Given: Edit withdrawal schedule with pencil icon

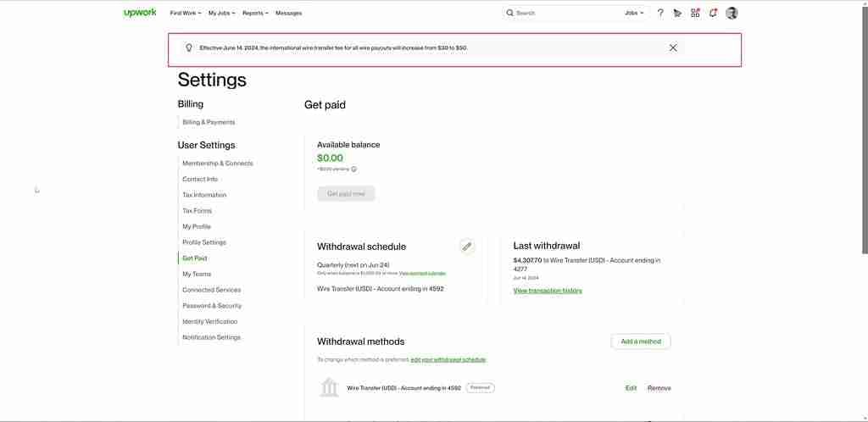Looking at the screenshot, I should 466,247.
